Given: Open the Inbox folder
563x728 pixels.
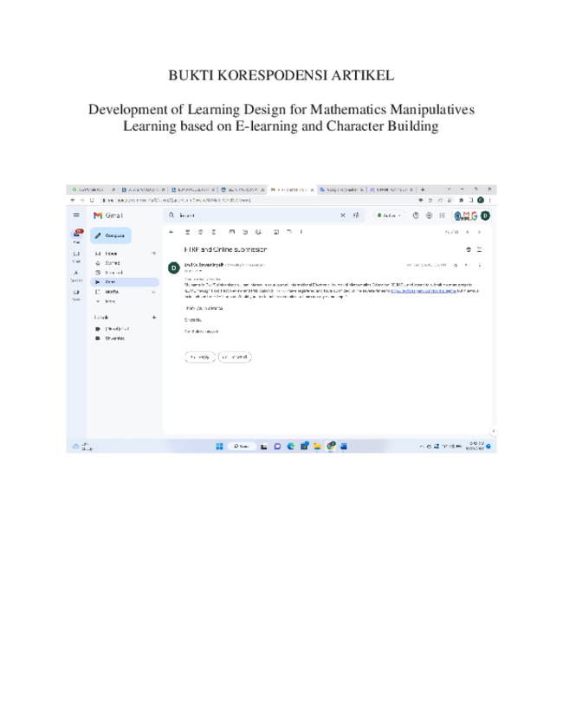Looking at the screenshot, I should coord(126,254).
